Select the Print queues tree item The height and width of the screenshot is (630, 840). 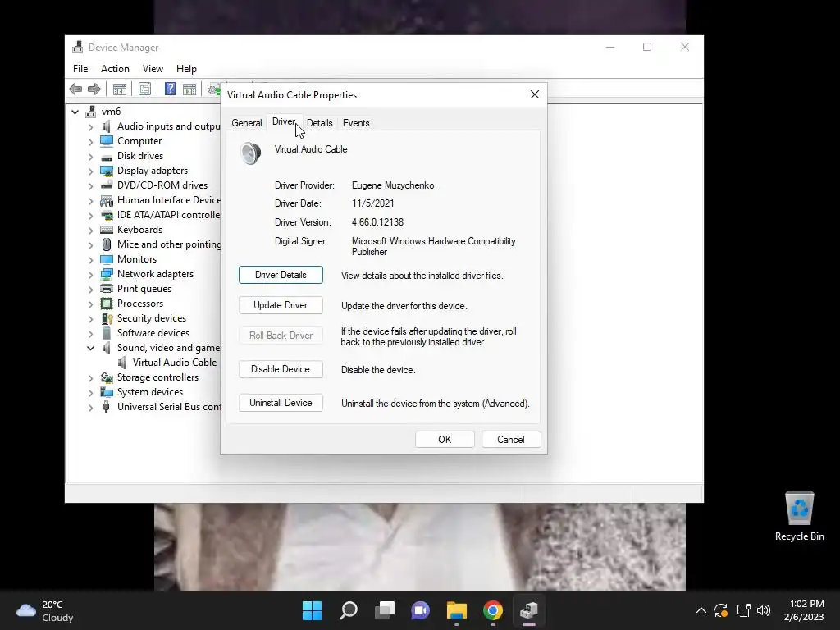(x=144, y=289)
